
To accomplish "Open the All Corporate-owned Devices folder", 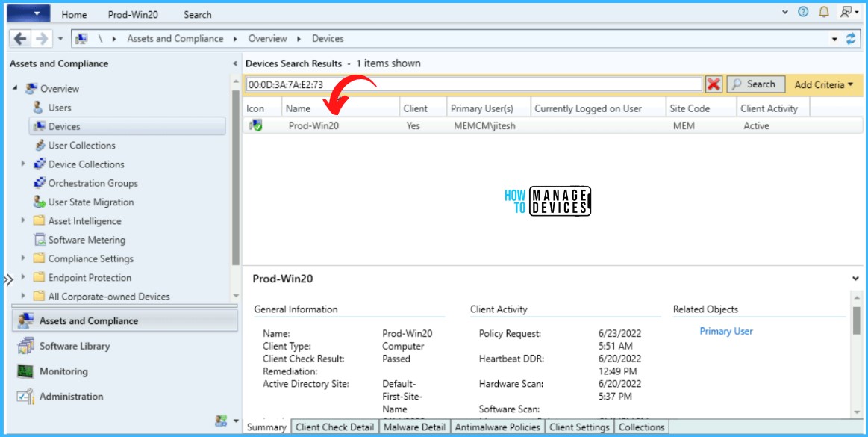I will click(x=109, y=297).
